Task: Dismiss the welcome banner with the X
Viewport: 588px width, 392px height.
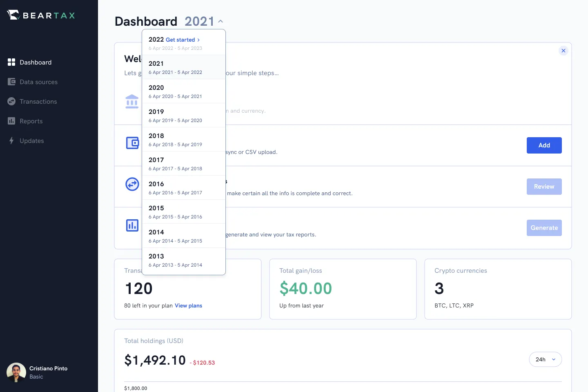Action: 563,51
